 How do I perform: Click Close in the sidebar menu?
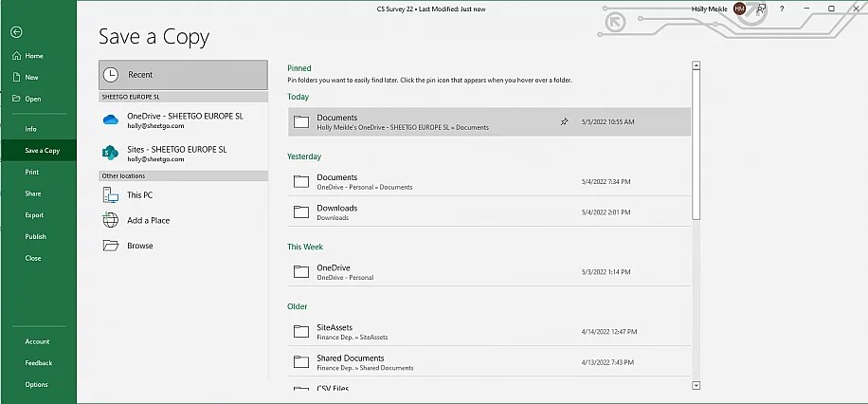tap(32, 258)
